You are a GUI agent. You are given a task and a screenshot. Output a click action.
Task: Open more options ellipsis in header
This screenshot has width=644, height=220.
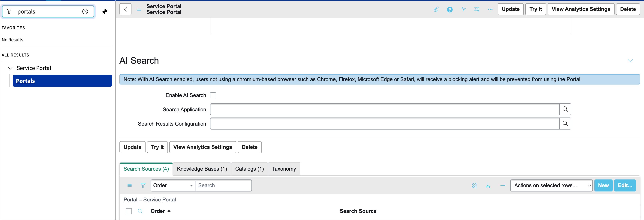[490, 9]
